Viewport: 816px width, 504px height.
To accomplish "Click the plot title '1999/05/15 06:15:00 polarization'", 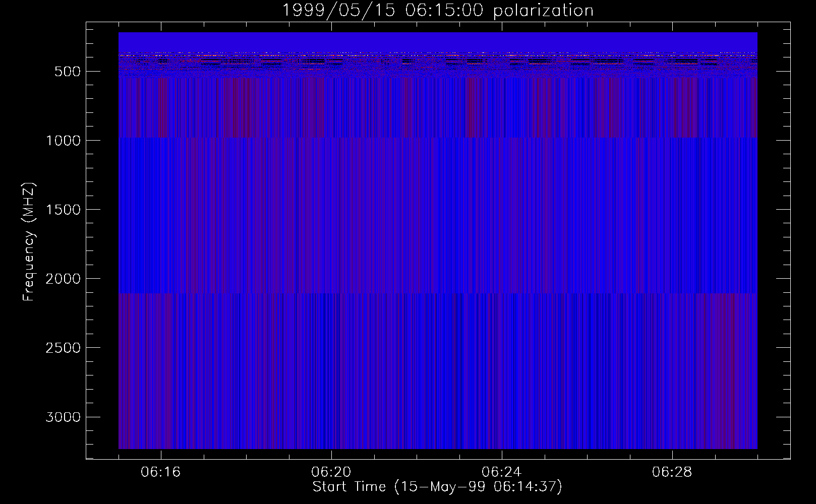I will 437,11.
